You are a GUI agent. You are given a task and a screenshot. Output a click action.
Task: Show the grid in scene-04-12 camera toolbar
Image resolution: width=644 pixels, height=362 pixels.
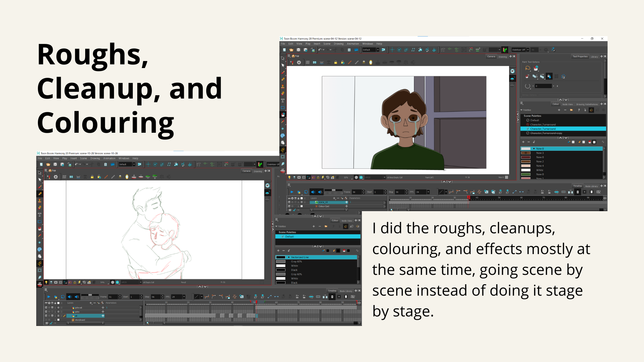click(x=308, y=62)
